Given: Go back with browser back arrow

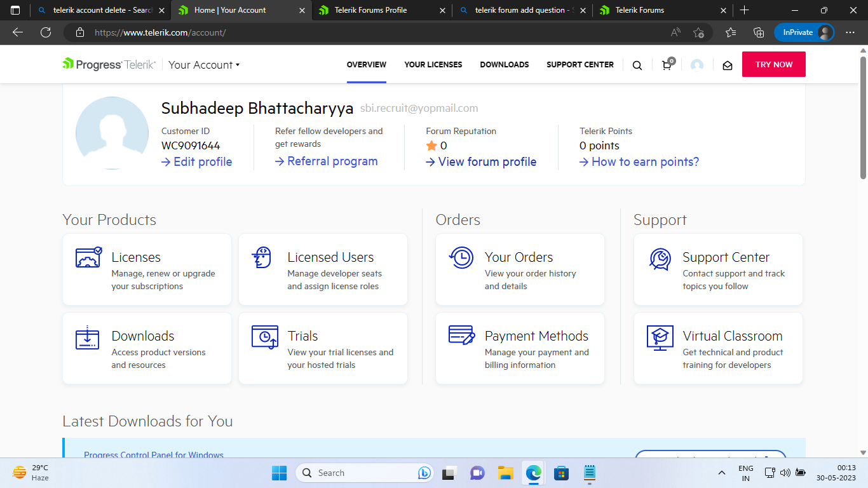Looking at the screenshot, I should click(x=18, y=32).
